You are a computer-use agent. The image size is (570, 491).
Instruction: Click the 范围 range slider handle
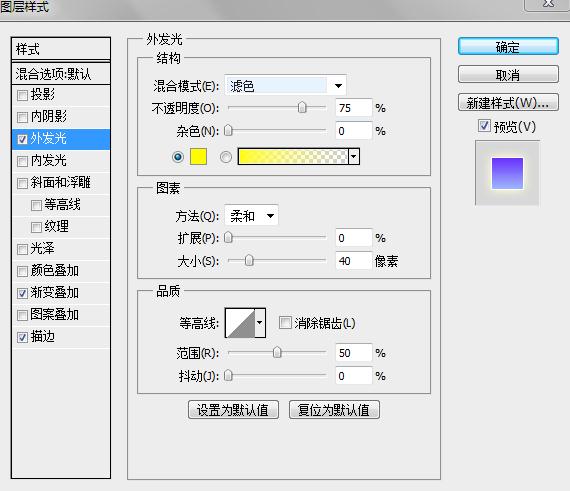(277, 353)
